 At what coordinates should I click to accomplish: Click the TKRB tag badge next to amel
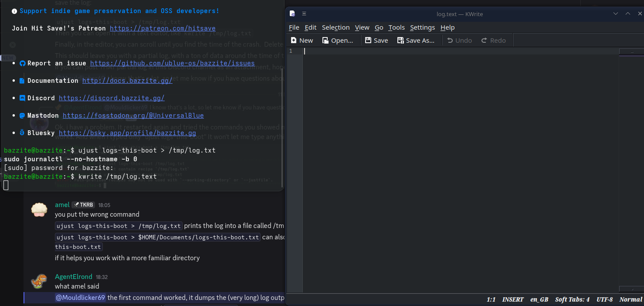click(83, 205)
